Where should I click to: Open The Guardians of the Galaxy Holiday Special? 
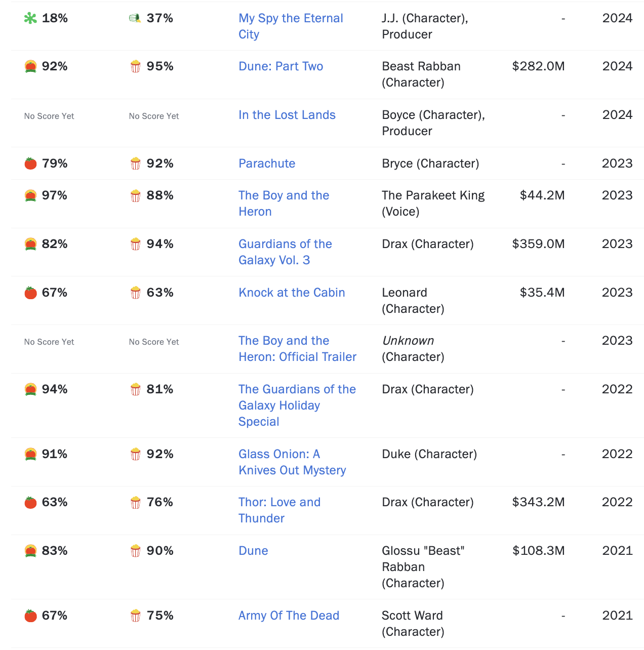[297, 405]
